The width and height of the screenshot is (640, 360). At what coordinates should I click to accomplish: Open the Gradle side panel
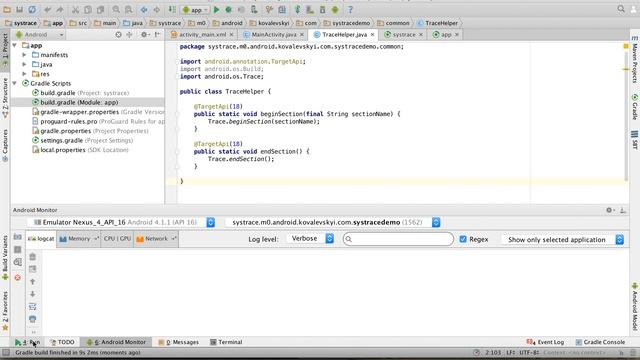point(635,107)
